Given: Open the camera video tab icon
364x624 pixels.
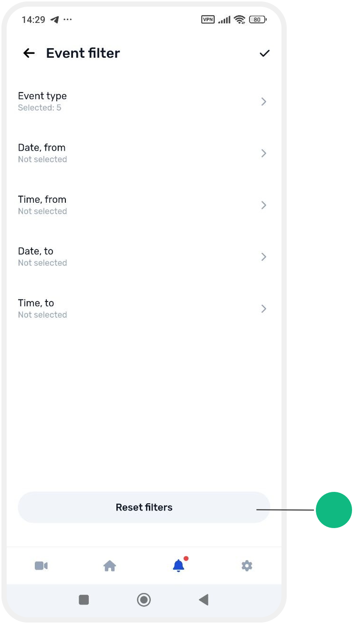Looking at the screenshot, I should (x=41, y=566).
